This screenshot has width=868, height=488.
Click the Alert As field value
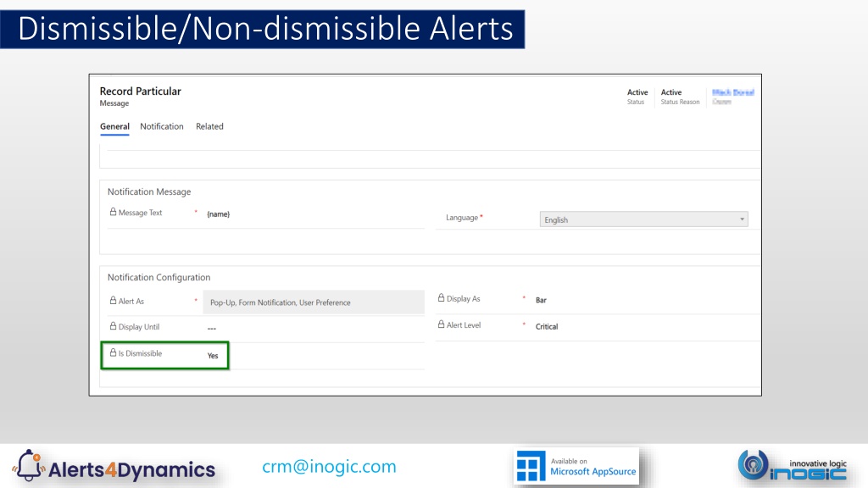[314, 302]
